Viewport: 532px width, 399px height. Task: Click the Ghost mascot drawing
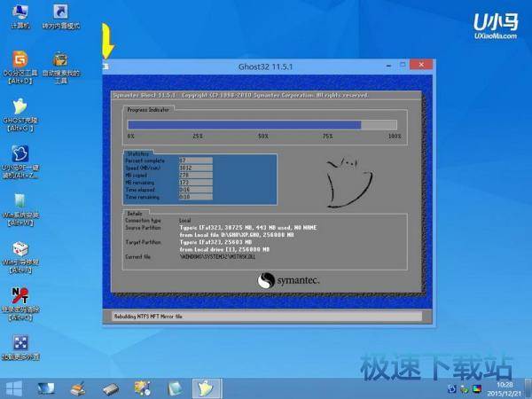349,182
